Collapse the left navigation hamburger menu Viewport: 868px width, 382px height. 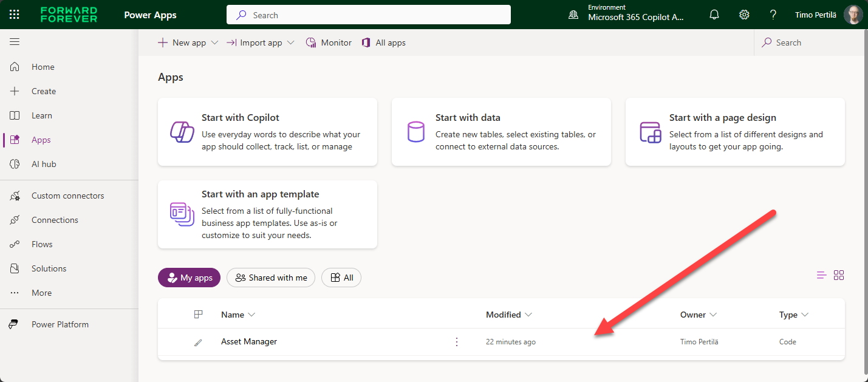tap(15, 42)
